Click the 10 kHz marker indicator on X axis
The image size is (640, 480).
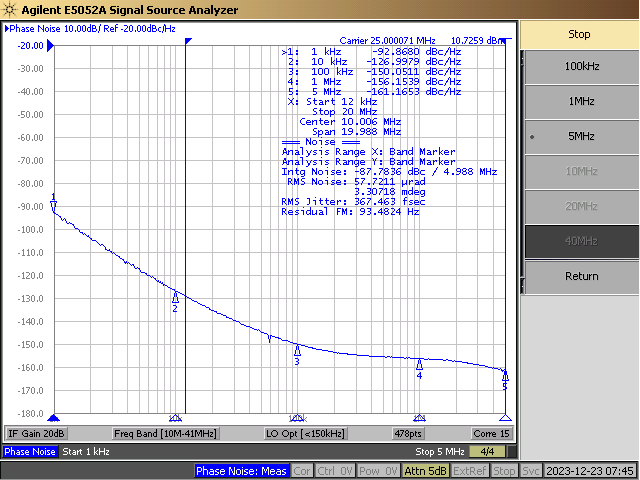[x=175, y=417]
